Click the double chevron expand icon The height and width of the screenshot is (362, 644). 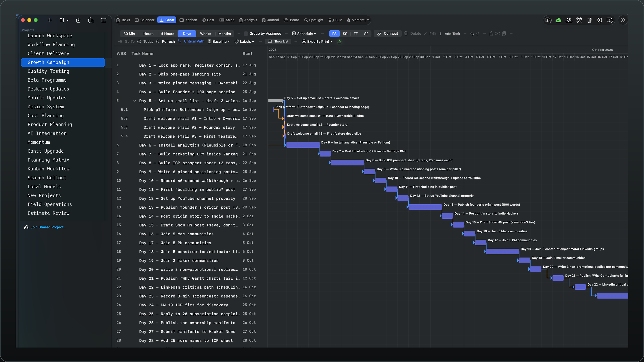[623, 20]
